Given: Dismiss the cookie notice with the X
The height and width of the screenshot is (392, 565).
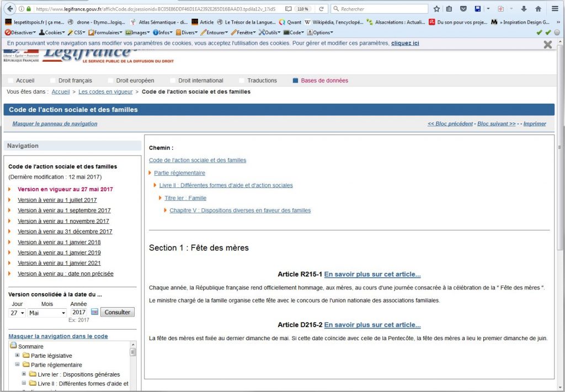Looking at the screenshot, I should tap(547, 45).
